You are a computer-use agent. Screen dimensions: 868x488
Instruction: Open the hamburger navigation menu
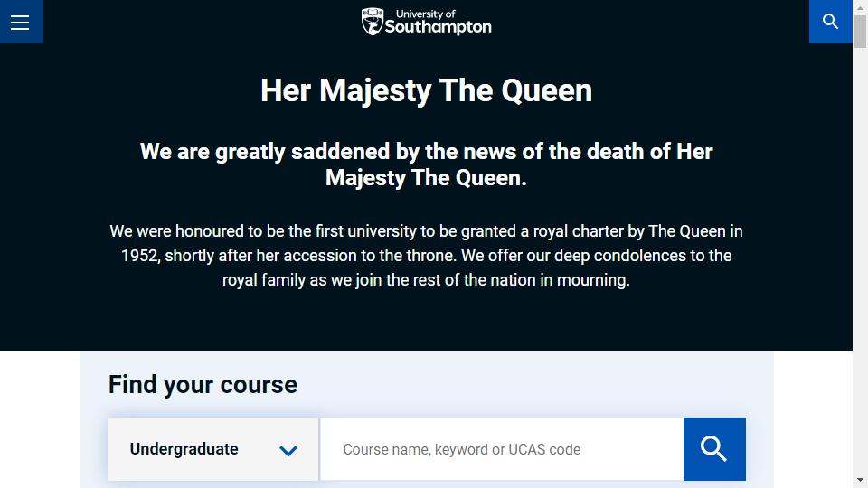21,22
